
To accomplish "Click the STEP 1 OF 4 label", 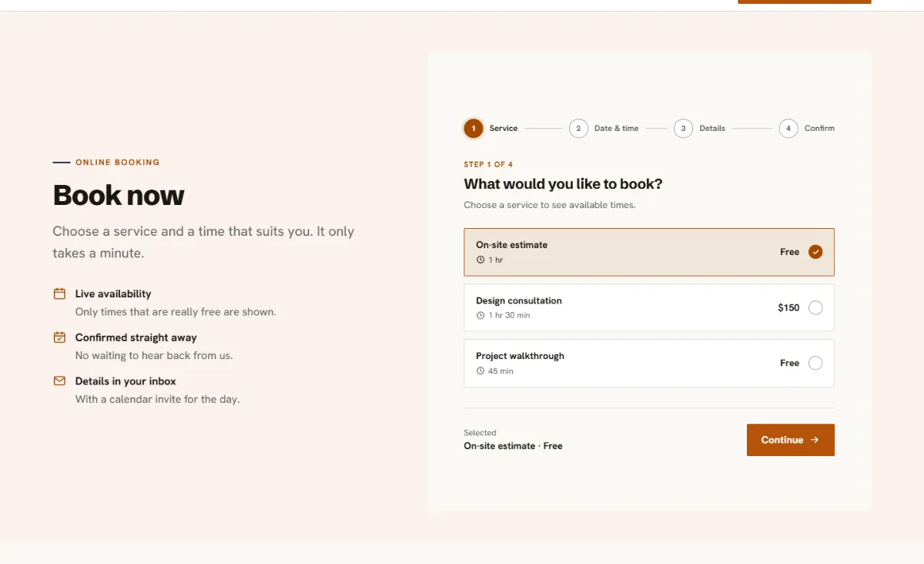I will click(488, 165).
